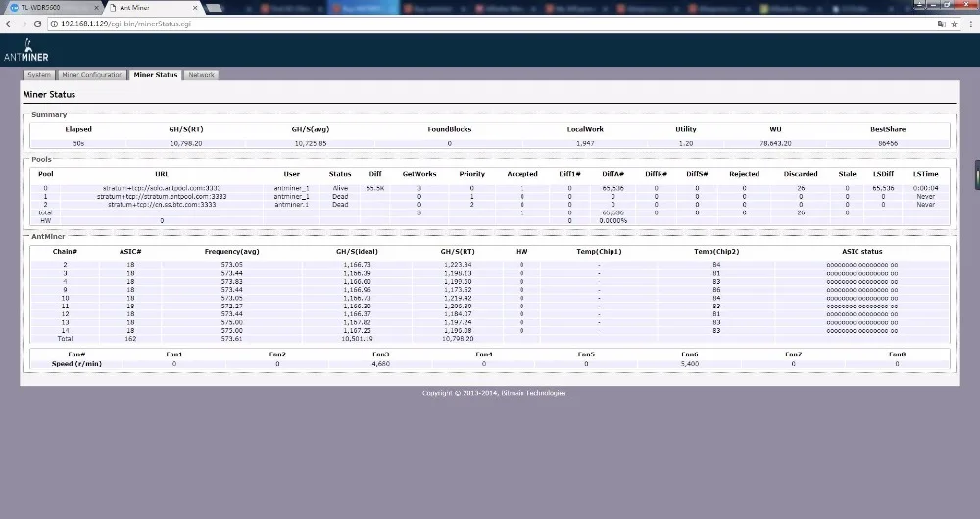The width and height of the screenshot is (980, 519).
Task: Reload the miner status page
Action: coord(37,24)
